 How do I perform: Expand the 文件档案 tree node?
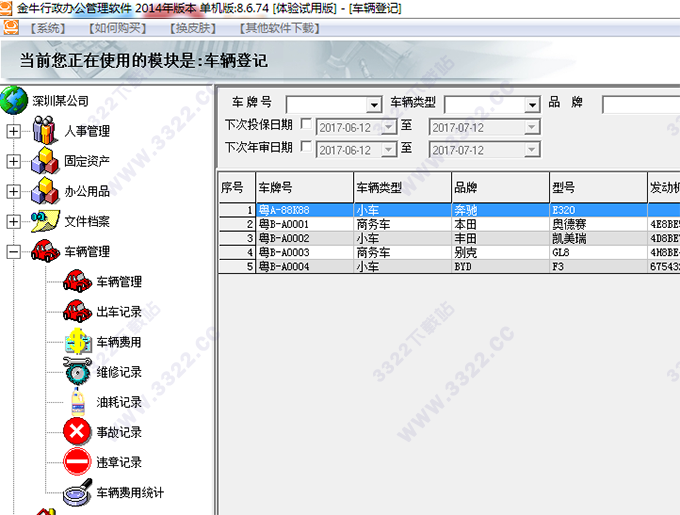click(13, 222)
